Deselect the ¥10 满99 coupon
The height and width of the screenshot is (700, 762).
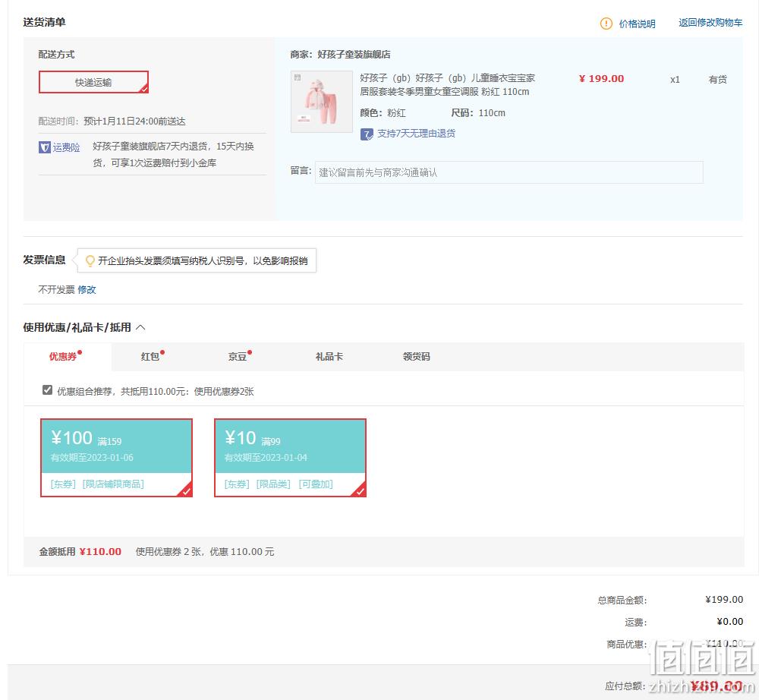click(290, 458)
